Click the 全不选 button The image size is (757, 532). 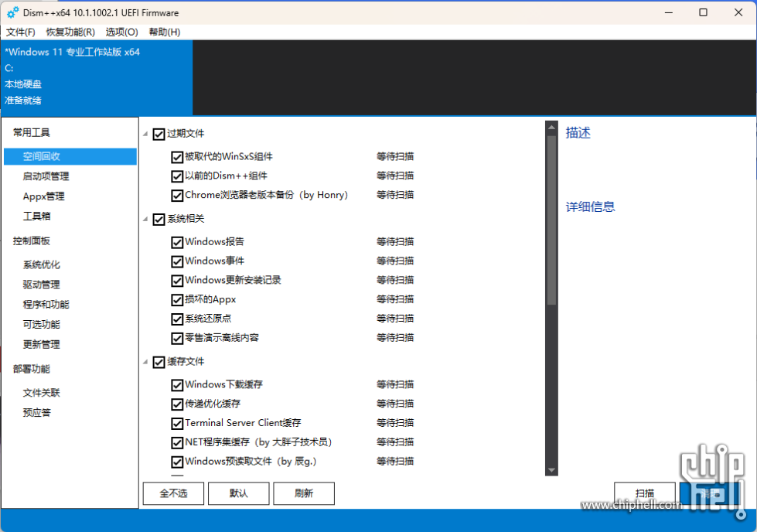[x=173, y=493]
